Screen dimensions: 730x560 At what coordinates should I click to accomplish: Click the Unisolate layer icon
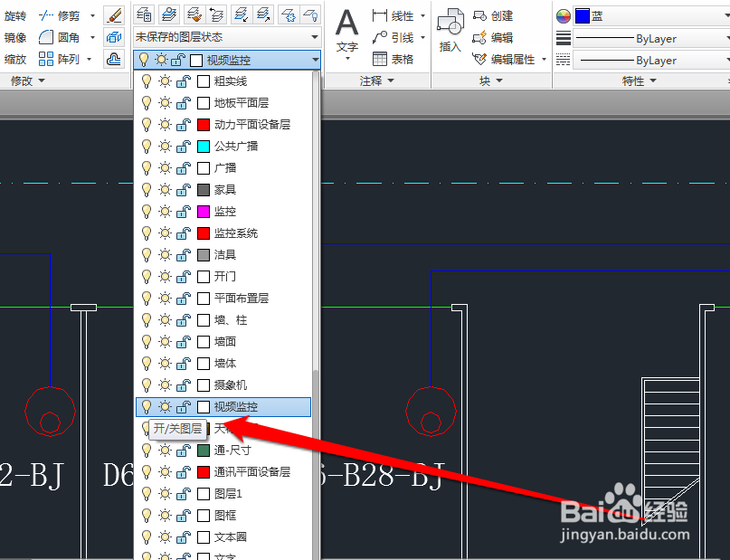click(x=263, y=15)
